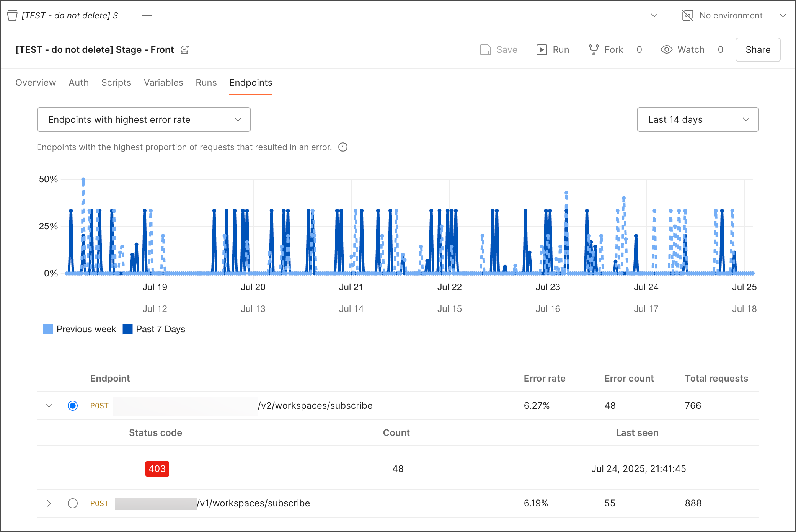Select the Endpoints tab
The height and width of the screenshot is (532, 796).
[x=251, y=83]
